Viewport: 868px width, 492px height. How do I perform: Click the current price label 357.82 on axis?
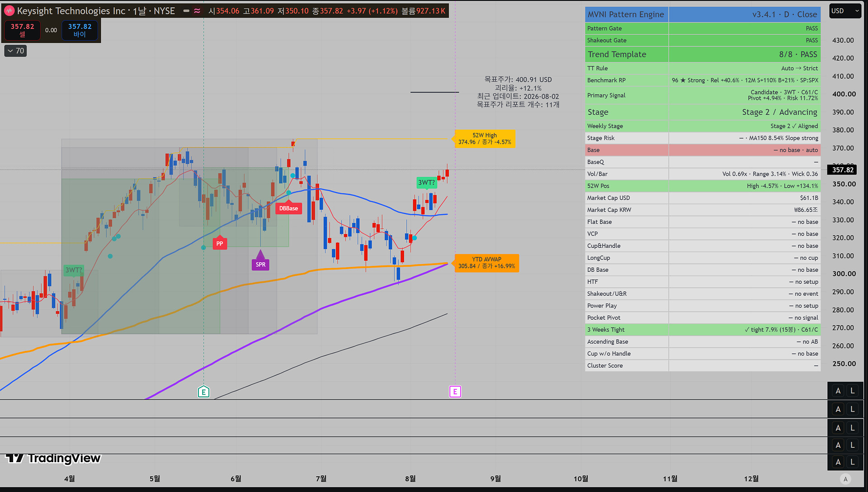pos(843,170)
